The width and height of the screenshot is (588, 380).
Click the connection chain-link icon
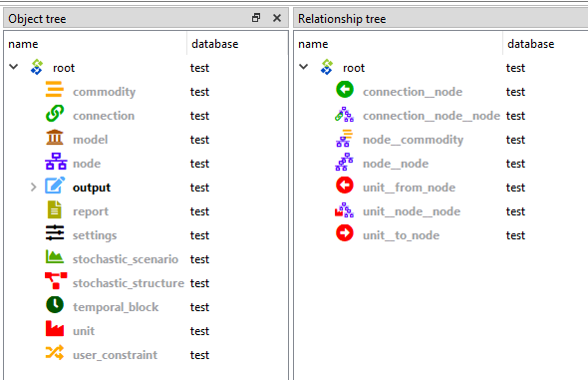pyautogui.click(x=55, y=114)
